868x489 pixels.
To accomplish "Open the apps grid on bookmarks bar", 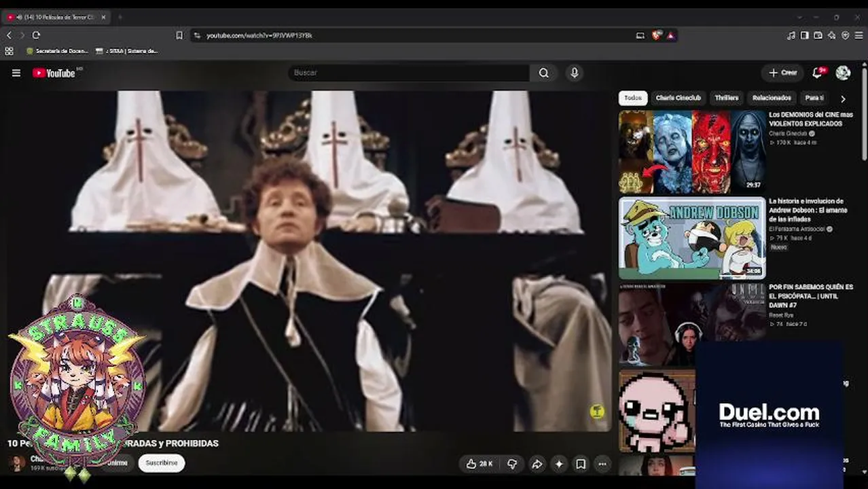I will (x=9, y=51).
